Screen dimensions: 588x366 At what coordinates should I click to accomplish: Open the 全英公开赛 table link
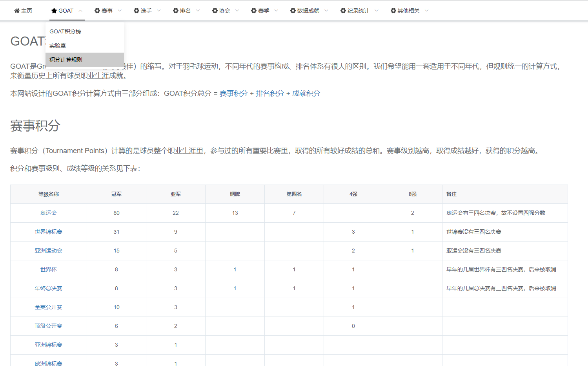pos(49,307)
